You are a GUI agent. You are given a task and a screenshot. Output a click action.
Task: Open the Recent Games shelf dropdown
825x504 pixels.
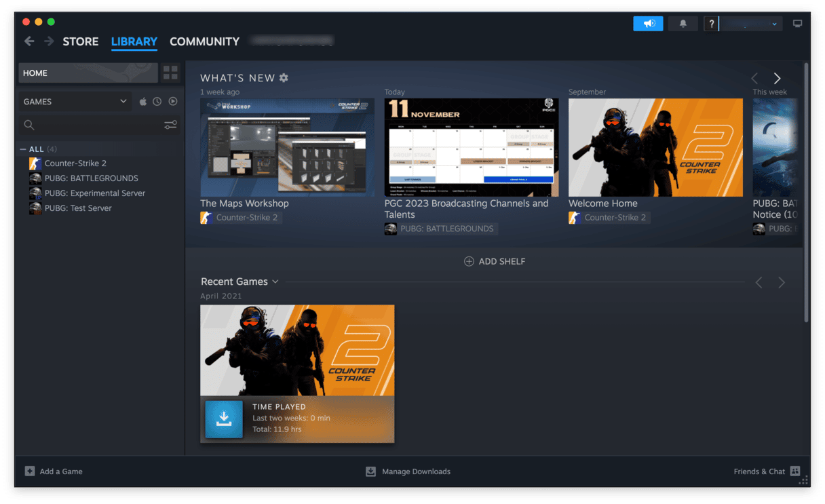click(x=275, y=282)
